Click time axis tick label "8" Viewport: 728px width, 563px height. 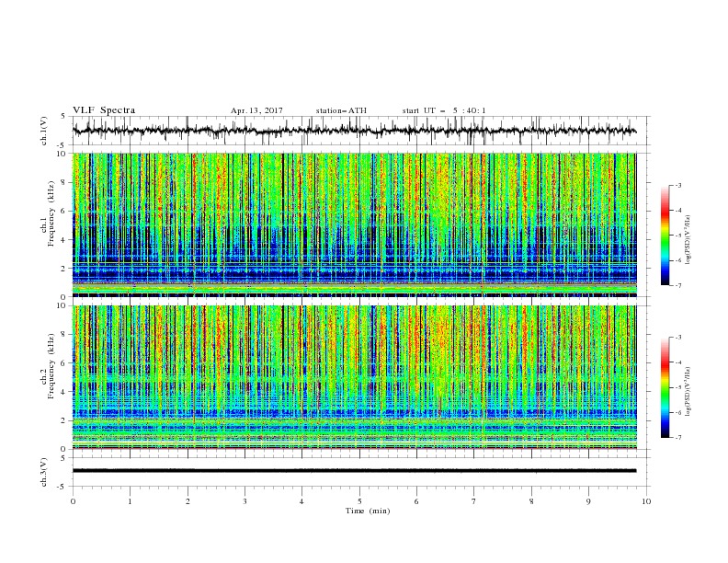[531, 501]
